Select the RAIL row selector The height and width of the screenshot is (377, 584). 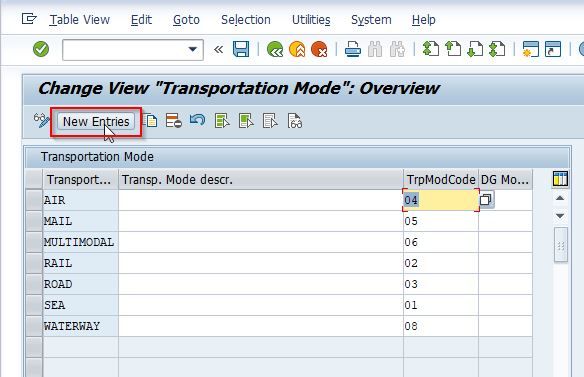pos(34,263)
